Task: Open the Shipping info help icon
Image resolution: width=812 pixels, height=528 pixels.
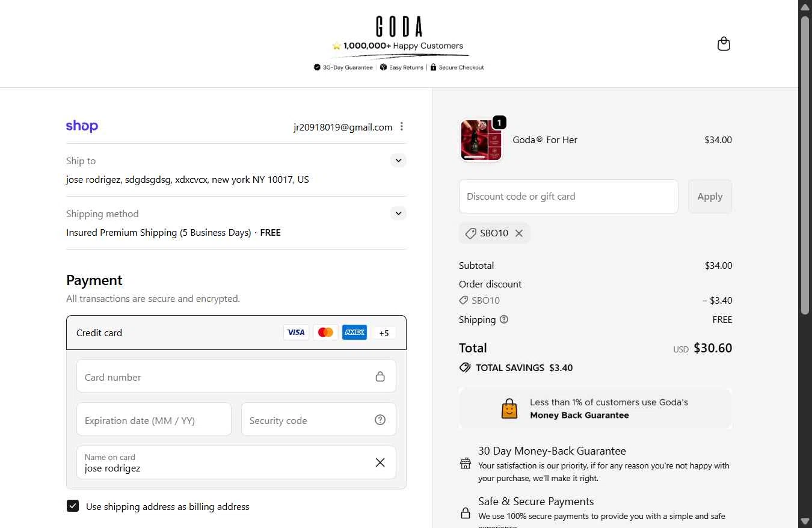Action: pyautogui.click(x=504, y=319)
